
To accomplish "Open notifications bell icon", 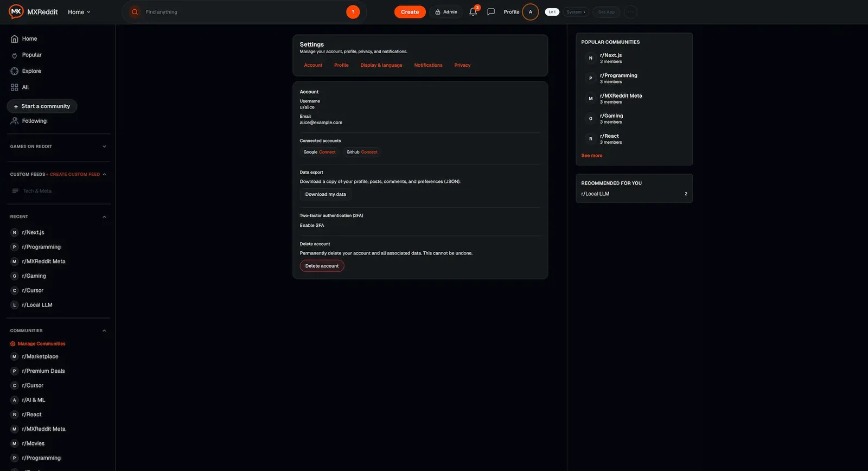I will (x=473, y=12).
